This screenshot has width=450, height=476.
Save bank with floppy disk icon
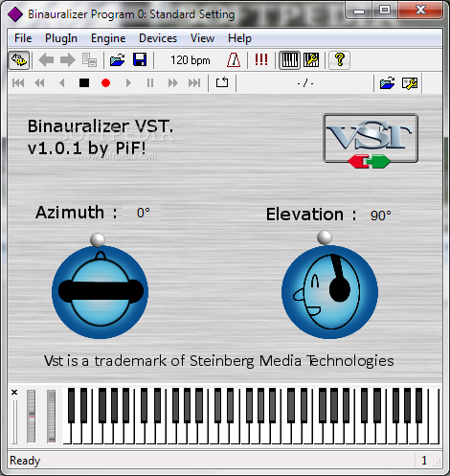coord(140,60)
